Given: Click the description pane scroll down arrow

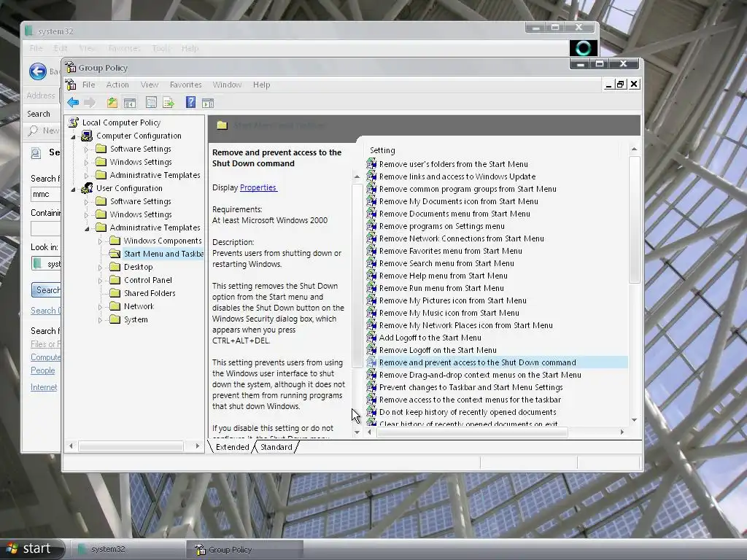Looking at the screenshot, I should click(357, 432).
